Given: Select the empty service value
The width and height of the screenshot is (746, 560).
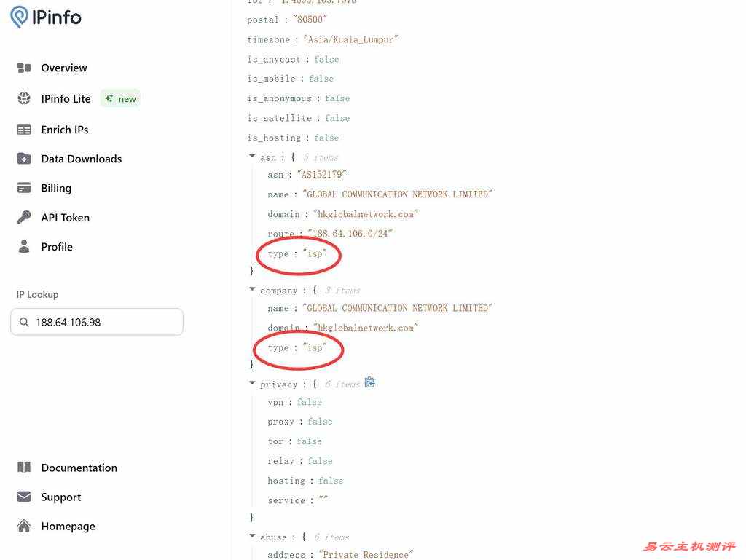Looking at the screenshot, I should pyautogui.click(x=323, y=499).
